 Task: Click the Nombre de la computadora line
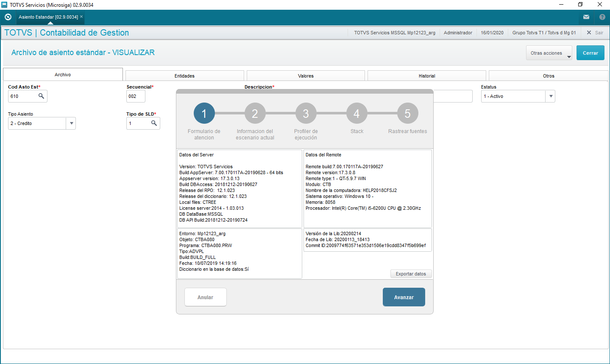(351, 190)
